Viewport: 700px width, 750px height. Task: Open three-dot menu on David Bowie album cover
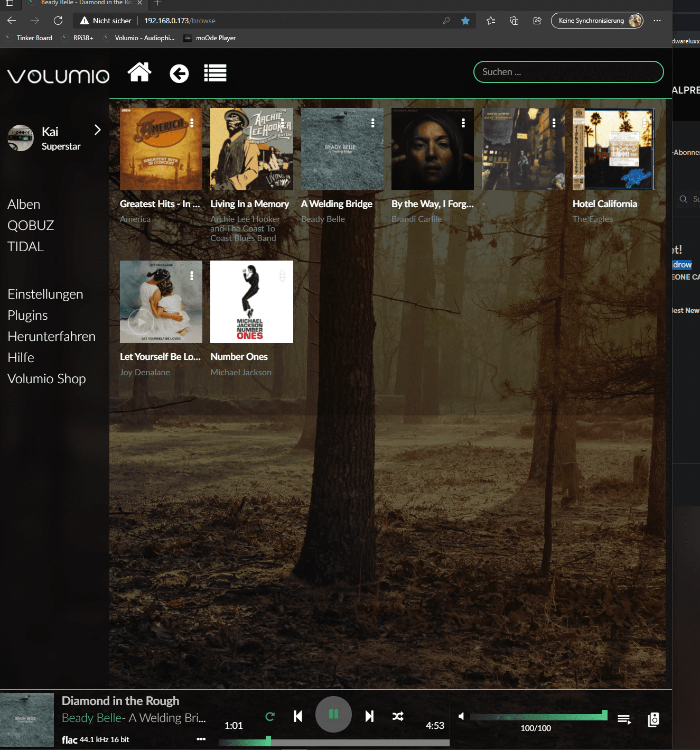554,123
